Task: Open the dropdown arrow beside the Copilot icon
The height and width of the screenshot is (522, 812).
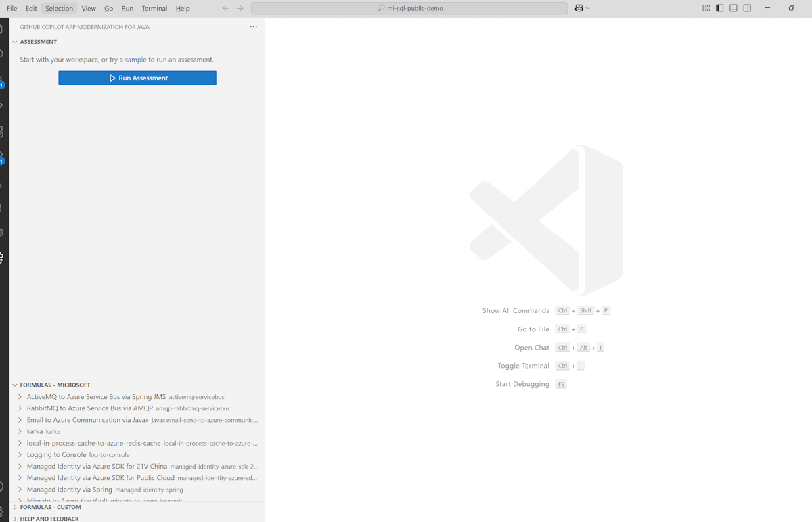Action: (587, 8)
